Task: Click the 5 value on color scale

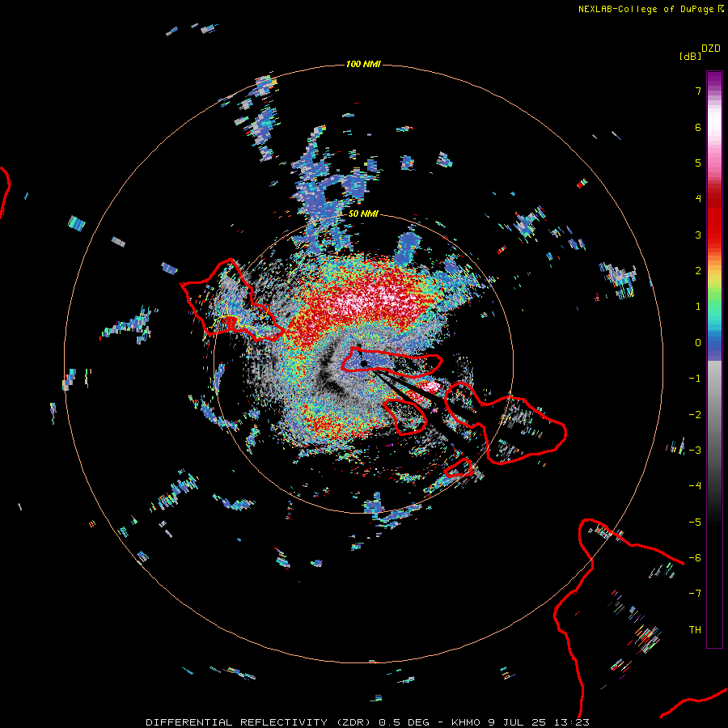Action: [x=698, y=163]
